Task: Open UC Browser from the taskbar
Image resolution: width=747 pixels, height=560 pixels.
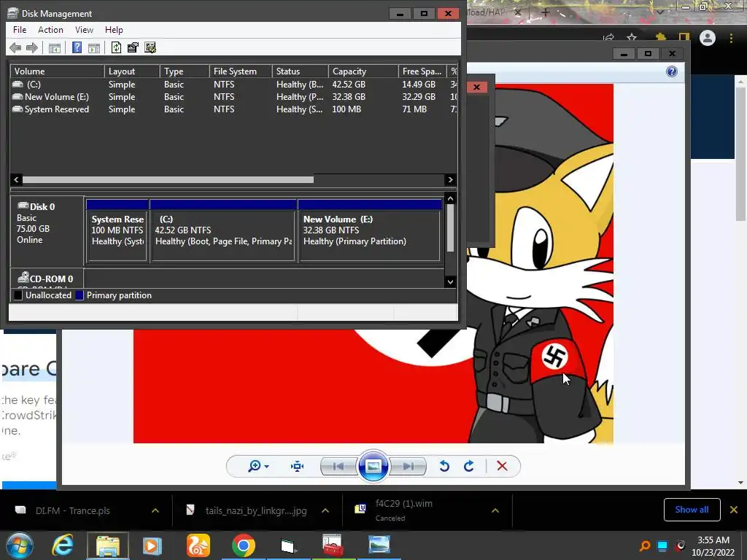Action: pos(198,545)
